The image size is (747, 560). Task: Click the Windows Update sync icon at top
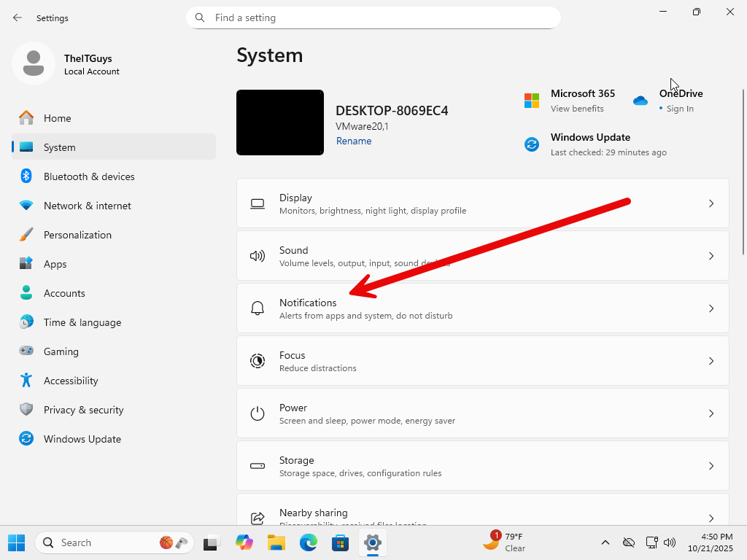tap(532, 144)
